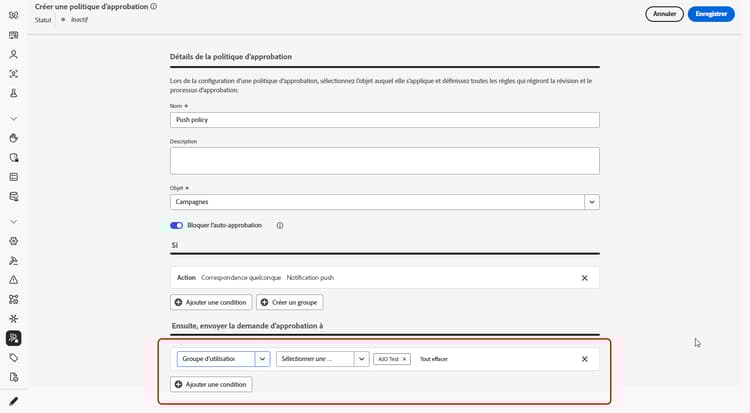Click info icon beside 'Créer une politique d'approbation'

154,7
